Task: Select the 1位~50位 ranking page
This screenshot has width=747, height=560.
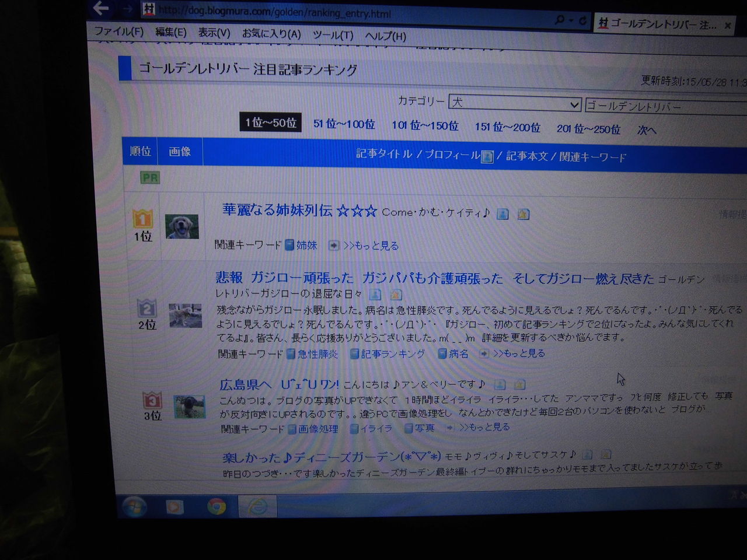Action: click(x=270, y=123)
